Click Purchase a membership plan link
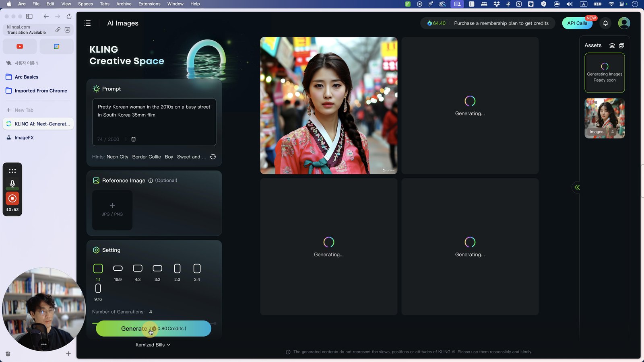This screenshot has height=362, width=644. coord(501,23)
